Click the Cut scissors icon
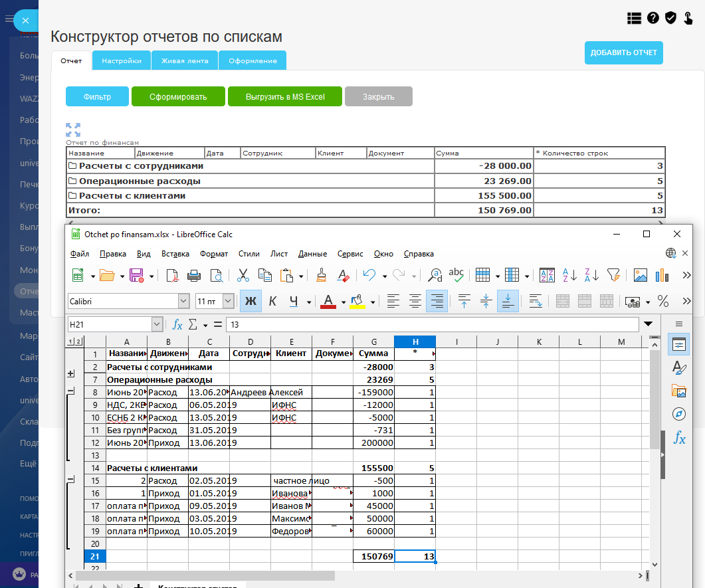 coord(243,275)
